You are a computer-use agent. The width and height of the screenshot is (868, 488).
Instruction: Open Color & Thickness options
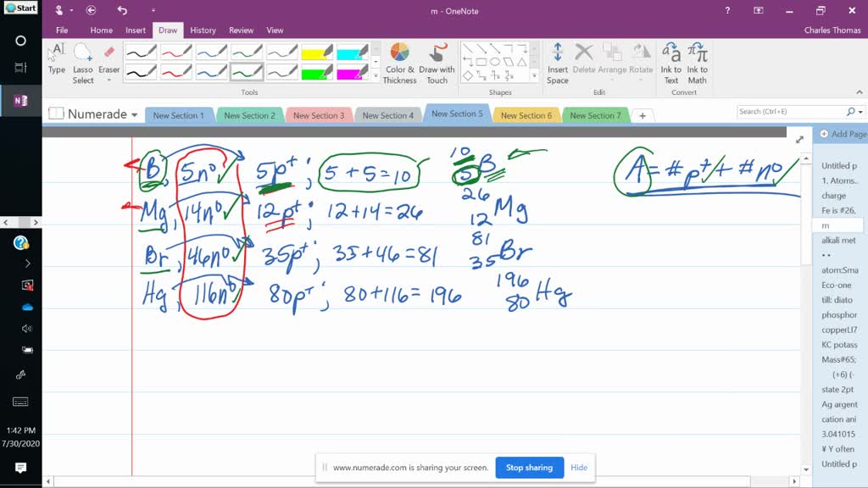pyautogui.click(x=398, y=61)
